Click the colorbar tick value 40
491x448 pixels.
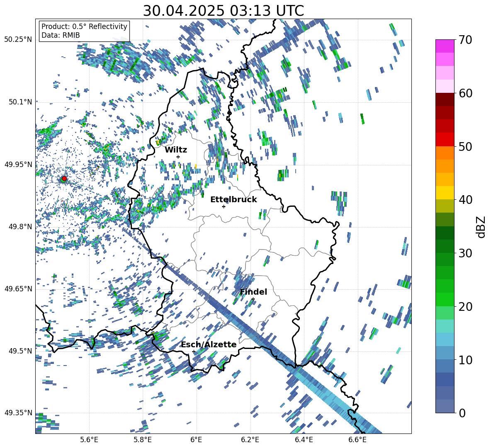(465, 200)
